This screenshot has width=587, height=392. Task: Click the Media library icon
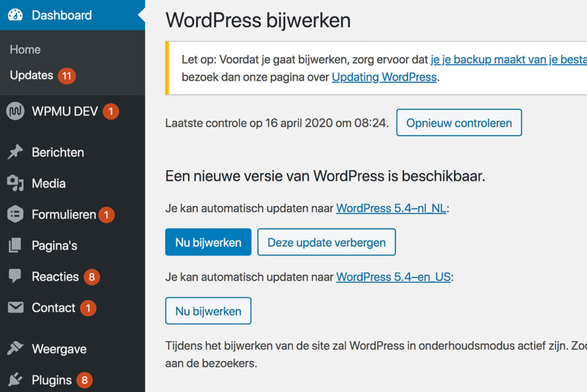tap(15, 183)
